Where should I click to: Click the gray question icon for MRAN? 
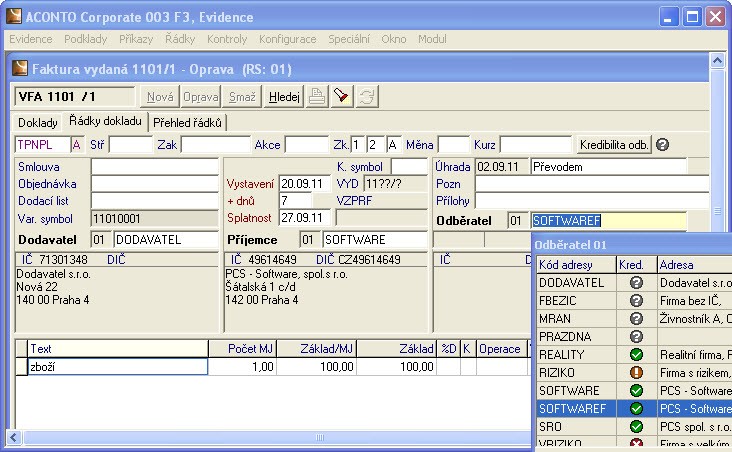636,319
